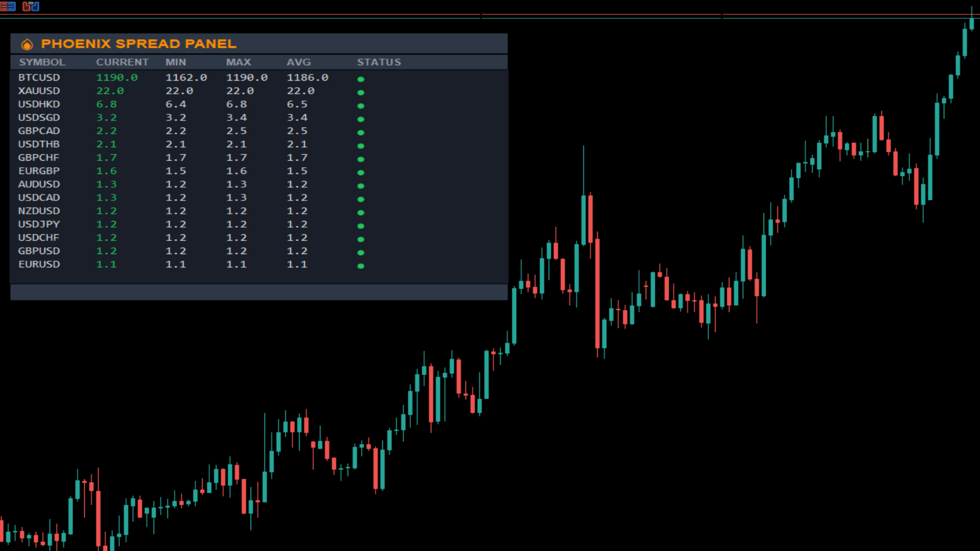Click the BTCUSD max value 1190.0
This screenshot has height=551, width=980.
[x=247, y=78]
